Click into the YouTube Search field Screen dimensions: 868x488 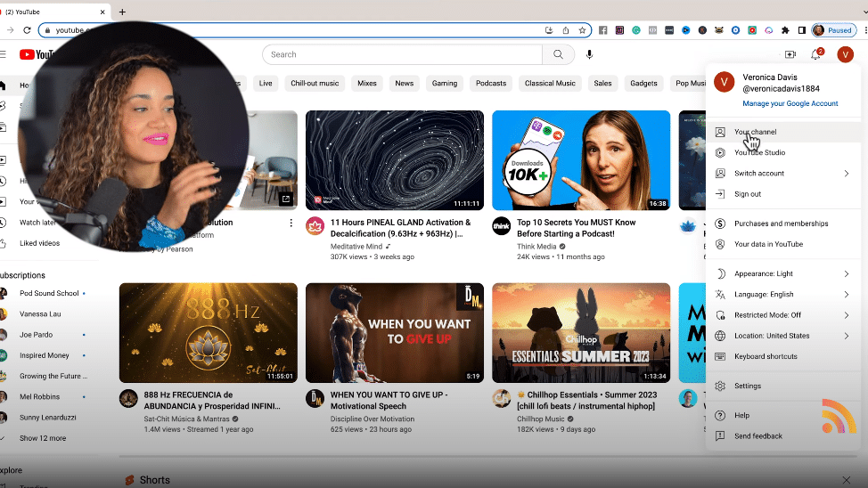pos(403,54)
